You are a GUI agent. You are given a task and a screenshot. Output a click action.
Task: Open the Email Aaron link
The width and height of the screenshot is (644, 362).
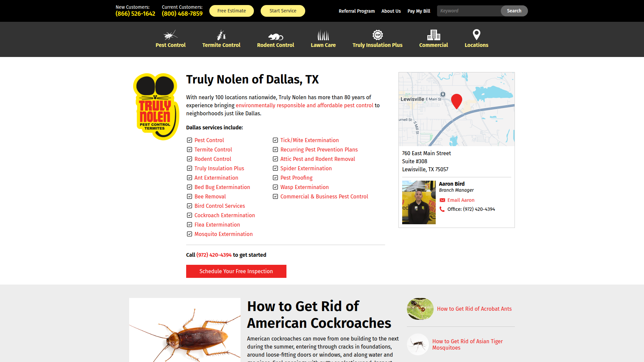[461, 200]
